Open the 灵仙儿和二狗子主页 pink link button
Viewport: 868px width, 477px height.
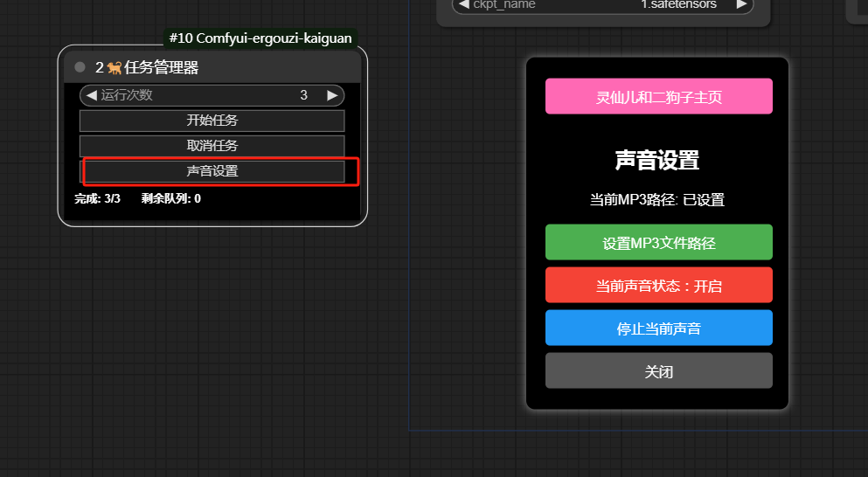(659, 96)
